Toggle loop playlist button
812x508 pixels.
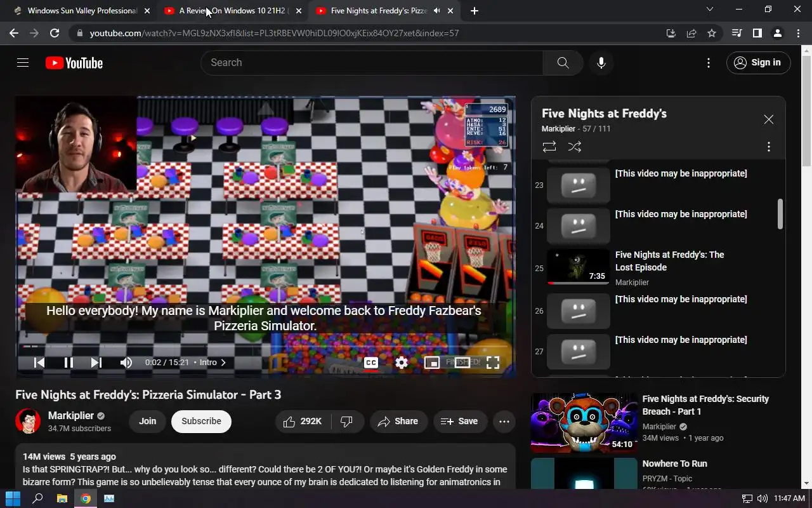pyautogui.click(x=549, y=147)
